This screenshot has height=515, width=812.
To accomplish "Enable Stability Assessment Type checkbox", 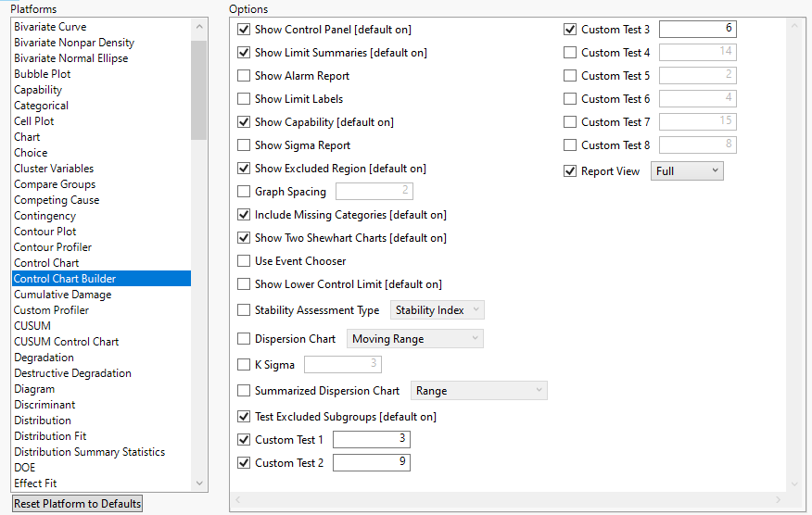I will (x=244, y=310).
